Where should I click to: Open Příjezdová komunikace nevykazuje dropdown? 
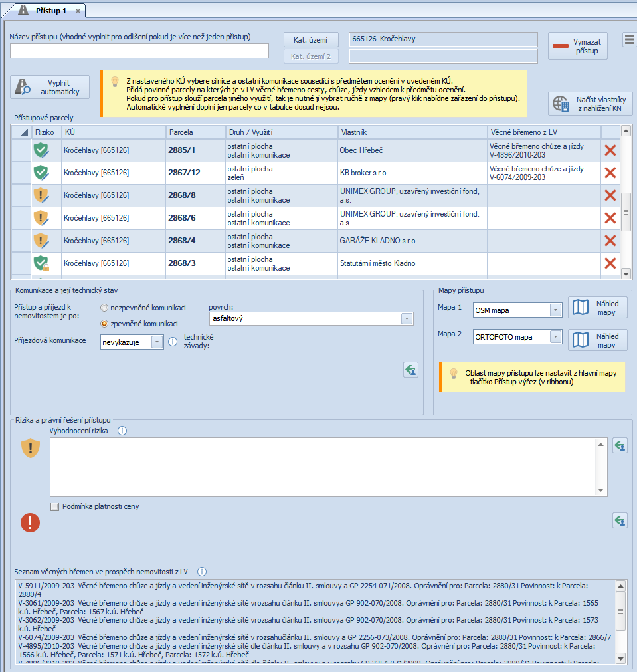157,342
